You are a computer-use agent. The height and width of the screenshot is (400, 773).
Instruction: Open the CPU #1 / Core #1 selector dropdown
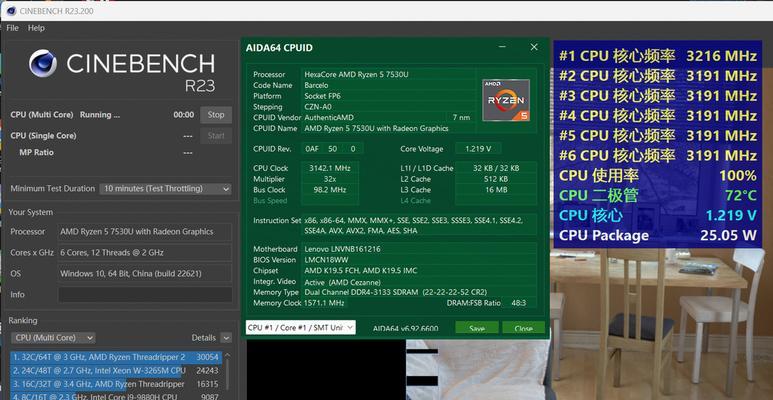point(300,327)
